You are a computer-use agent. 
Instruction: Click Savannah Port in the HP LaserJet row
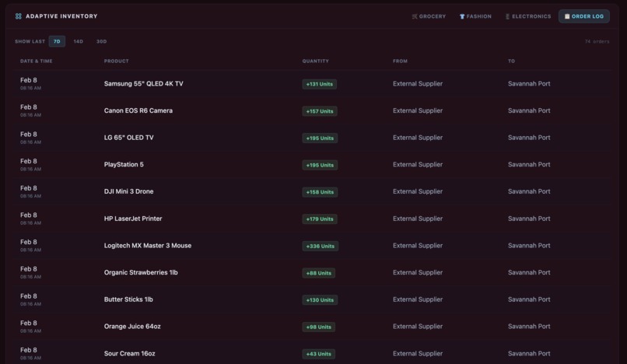[529, 219]
